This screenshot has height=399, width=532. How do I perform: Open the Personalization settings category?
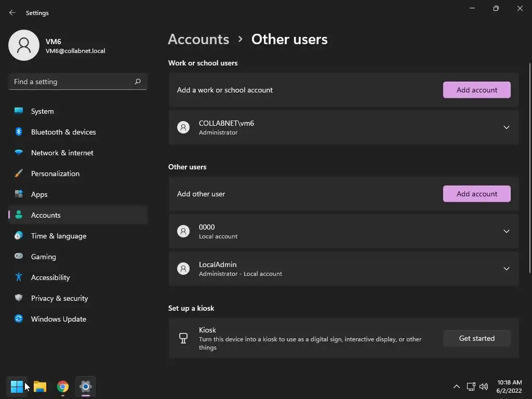[x=55, y=174]
